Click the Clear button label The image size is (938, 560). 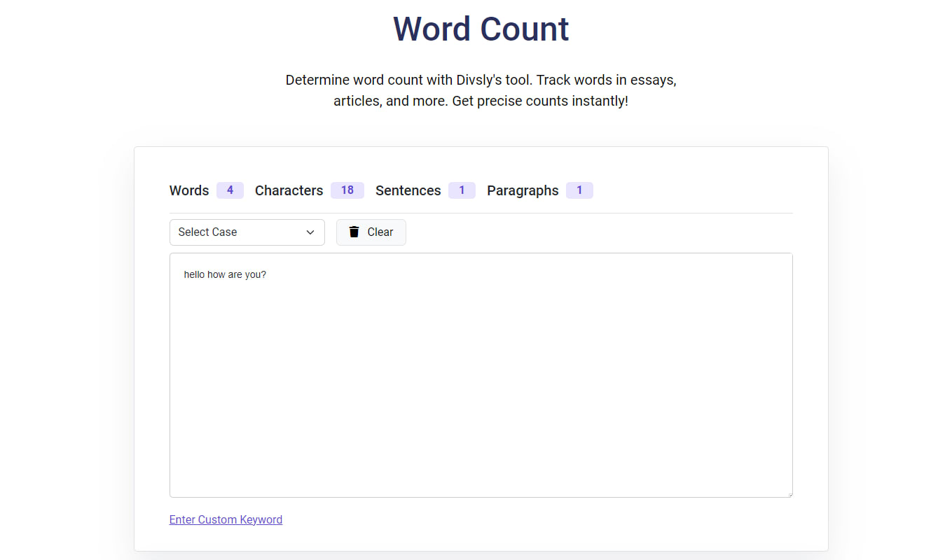click(380, 232)
